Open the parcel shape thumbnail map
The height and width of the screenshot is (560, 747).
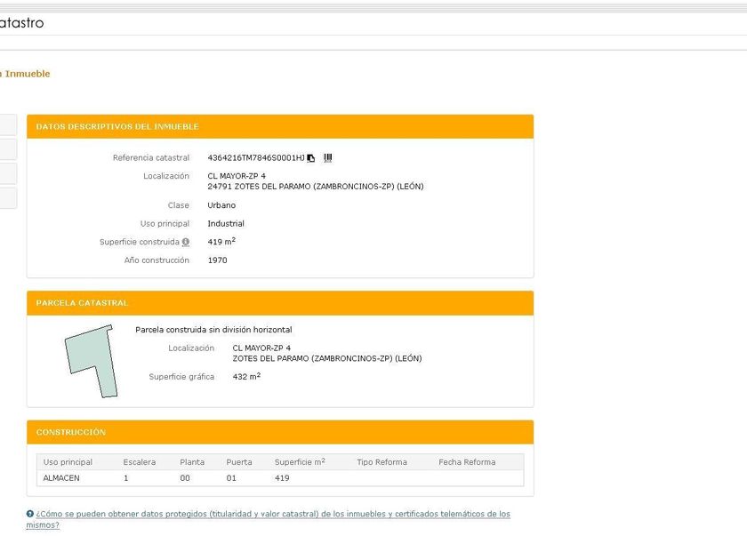[91, 361]
